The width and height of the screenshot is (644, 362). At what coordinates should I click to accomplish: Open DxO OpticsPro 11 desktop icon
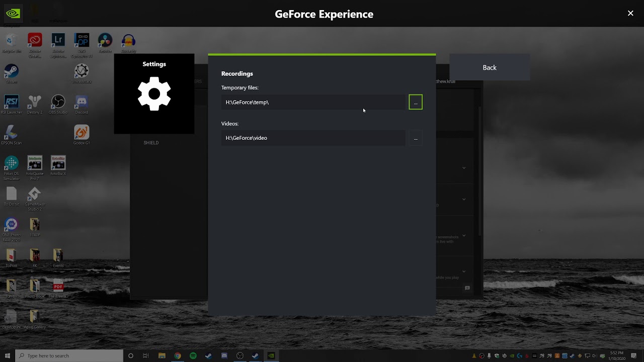82,45
